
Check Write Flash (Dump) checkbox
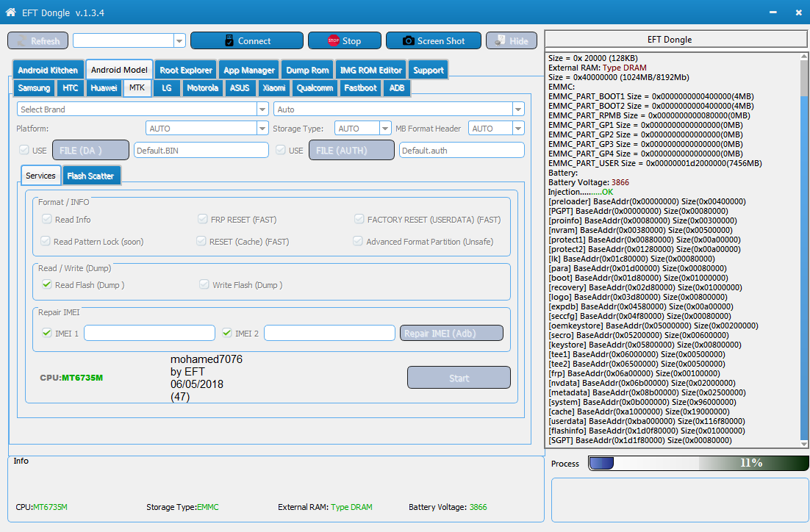(204, 284)
